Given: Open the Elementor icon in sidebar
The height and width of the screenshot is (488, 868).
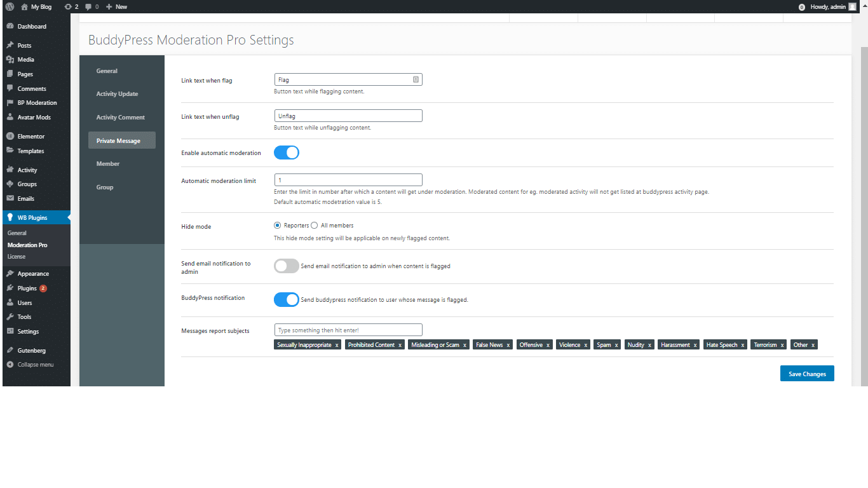Looking at the screenshot, I should (10, 137).
